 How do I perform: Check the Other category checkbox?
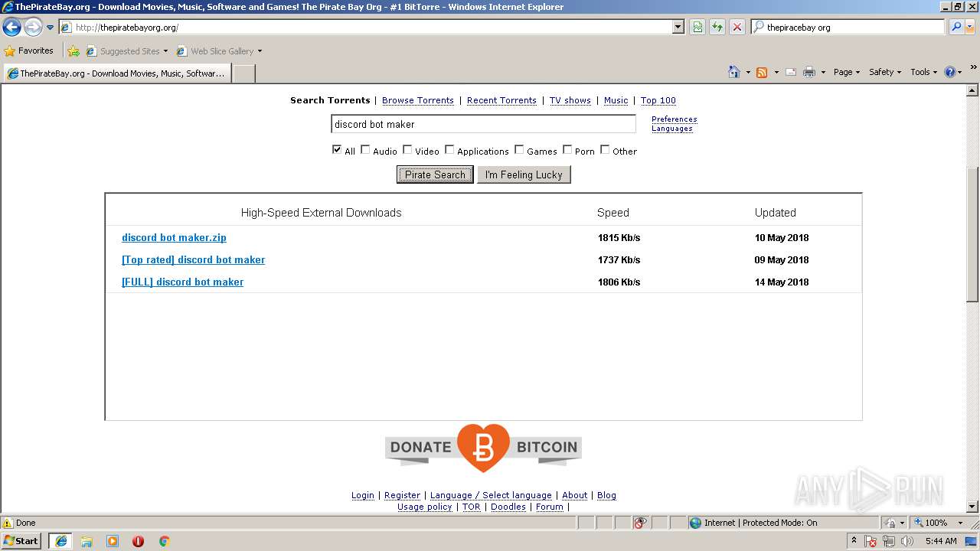[605, 150]
